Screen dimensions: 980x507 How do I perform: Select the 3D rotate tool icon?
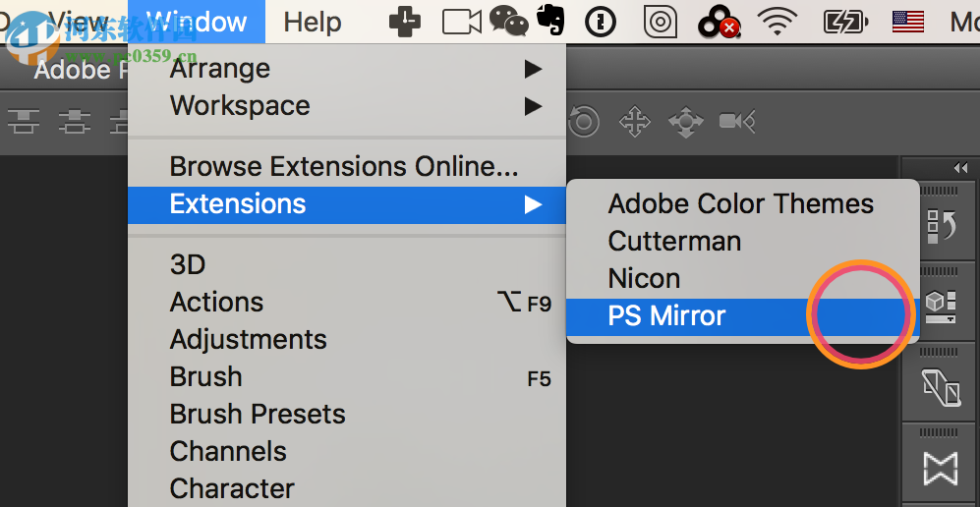pos(584,121)
